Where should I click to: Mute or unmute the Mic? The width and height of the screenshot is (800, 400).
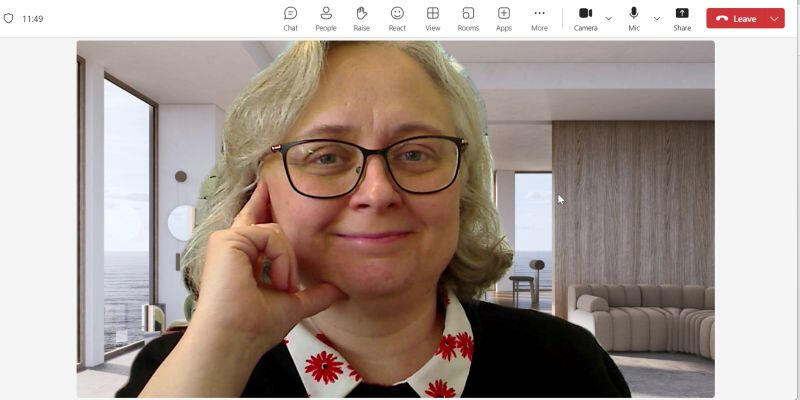pyautogui.click(x=634, y=19)
